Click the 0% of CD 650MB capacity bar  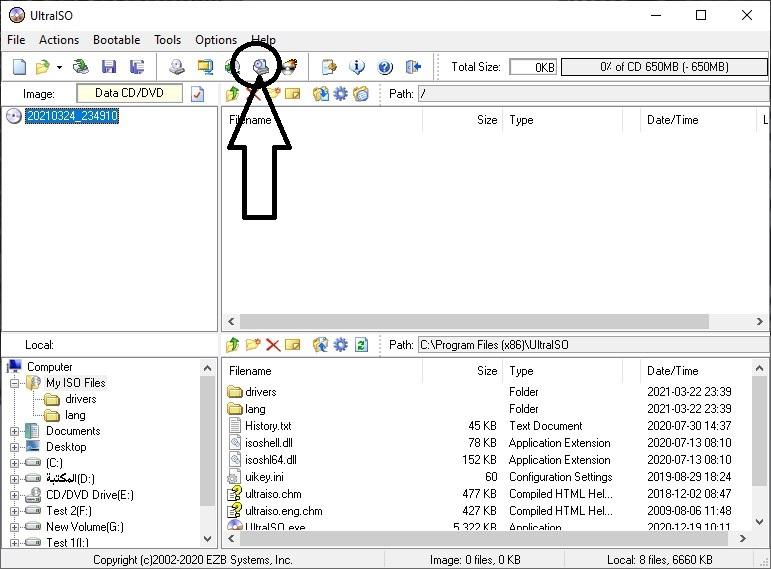coord(664,67)
